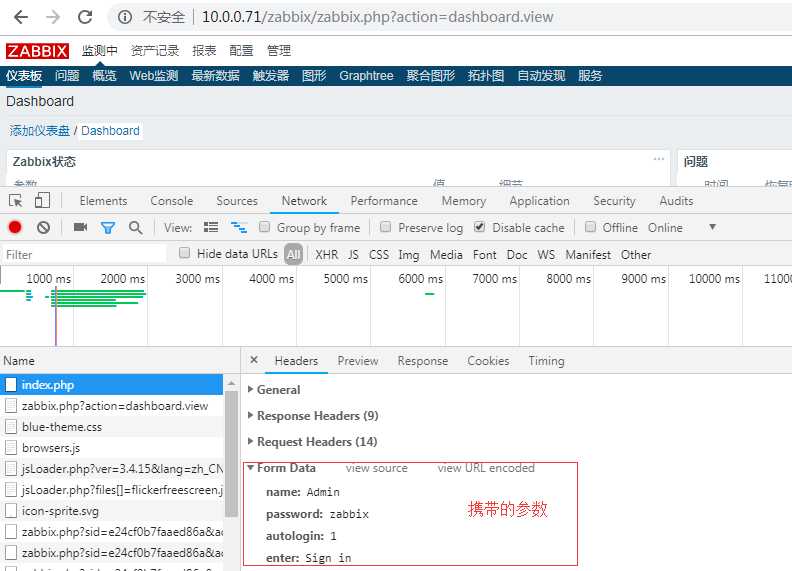The height and width of the screenshot is (571, 792).
Task: Toggle the device toolbar icon
Action: coord(43,201)
